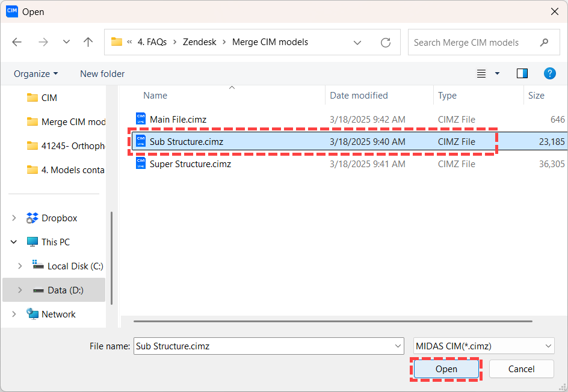Toggle the preview pane icon
568x392 pixels.
[x=522, y=73]
